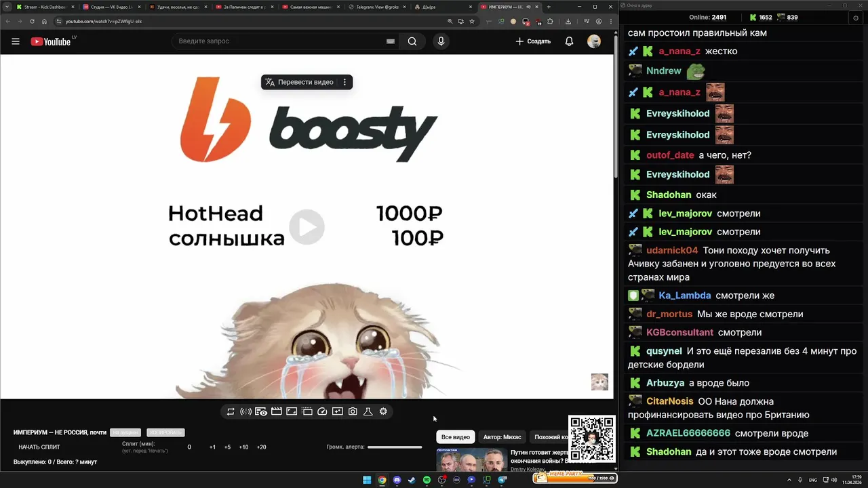Switch to Telegram: View @groks tab

tap(376, 7)
